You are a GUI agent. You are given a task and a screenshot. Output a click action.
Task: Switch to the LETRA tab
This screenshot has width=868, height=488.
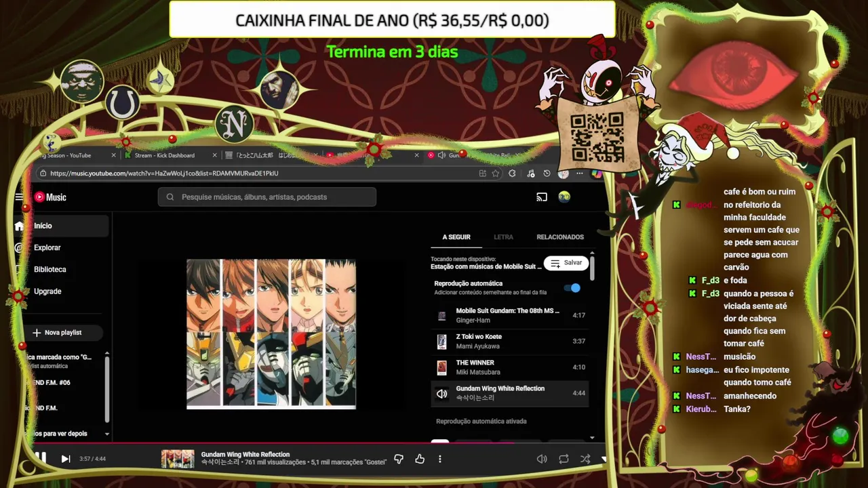coord(503,237)
